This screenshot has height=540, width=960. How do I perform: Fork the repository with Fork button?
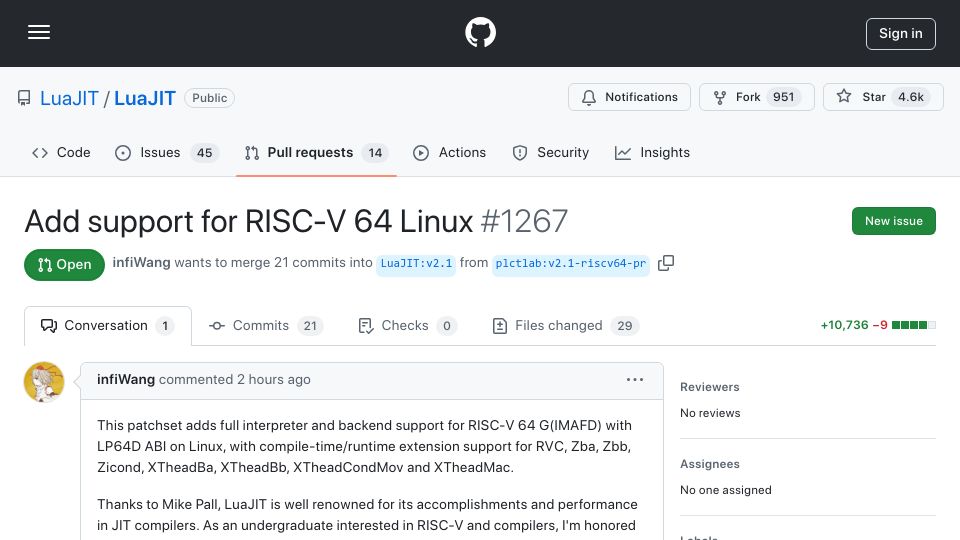click(756, 97)
